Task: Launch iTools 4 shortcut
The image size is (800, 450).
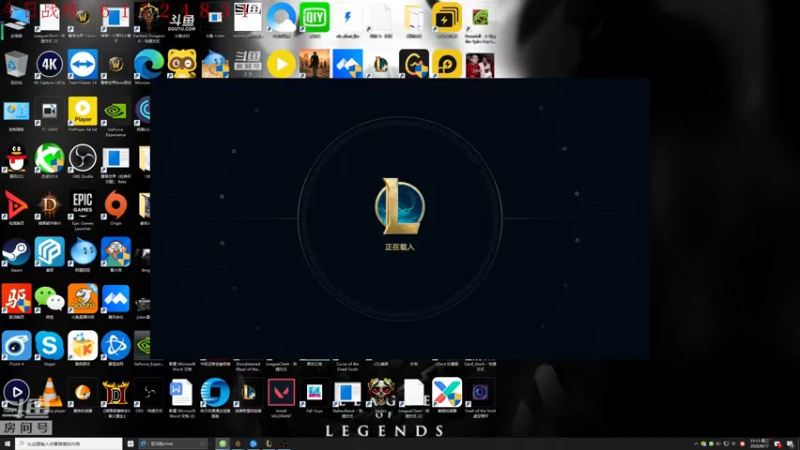Action: point(16,347)
